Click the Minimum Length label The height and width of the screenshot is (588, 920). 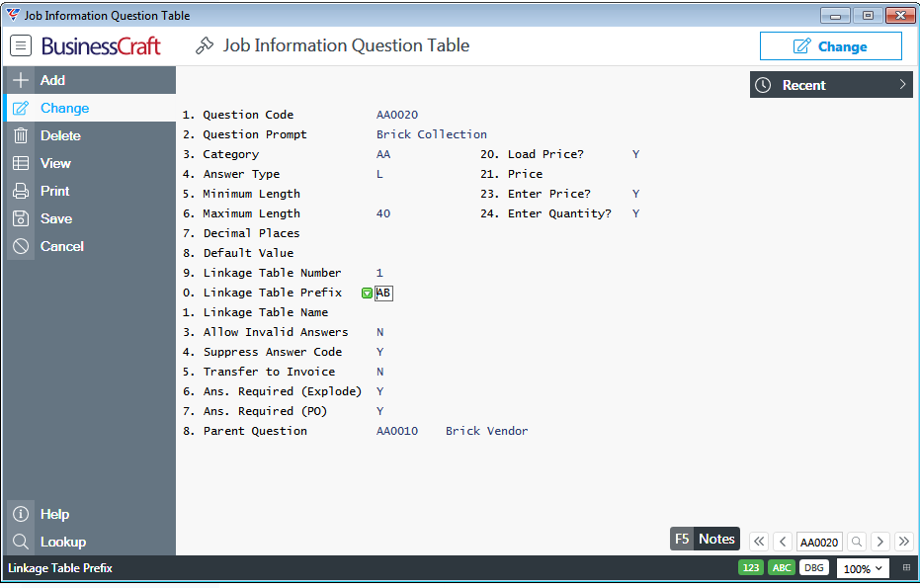[251, 194]
